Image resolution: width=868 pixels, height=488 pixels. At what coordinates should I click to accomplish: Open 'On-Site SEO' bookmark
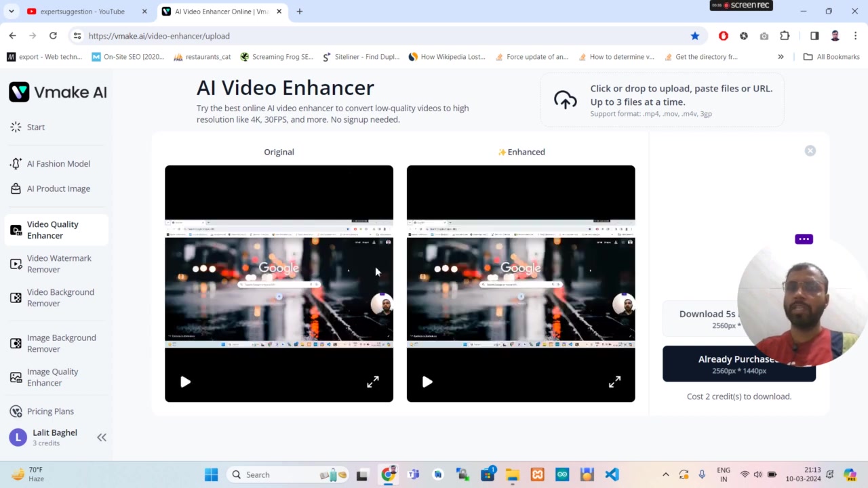pyautogui.click(x=128, y=57)
